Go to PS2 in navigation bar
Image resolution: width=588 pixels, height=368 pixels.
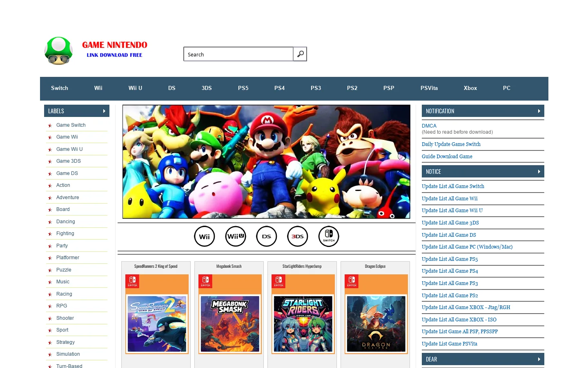point(352,88)
